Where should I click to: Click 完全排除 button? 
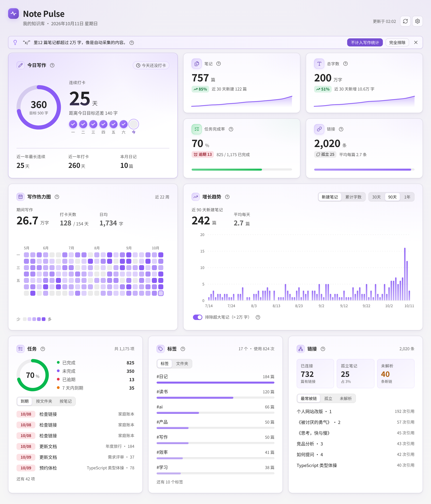[x=397, y=43]
